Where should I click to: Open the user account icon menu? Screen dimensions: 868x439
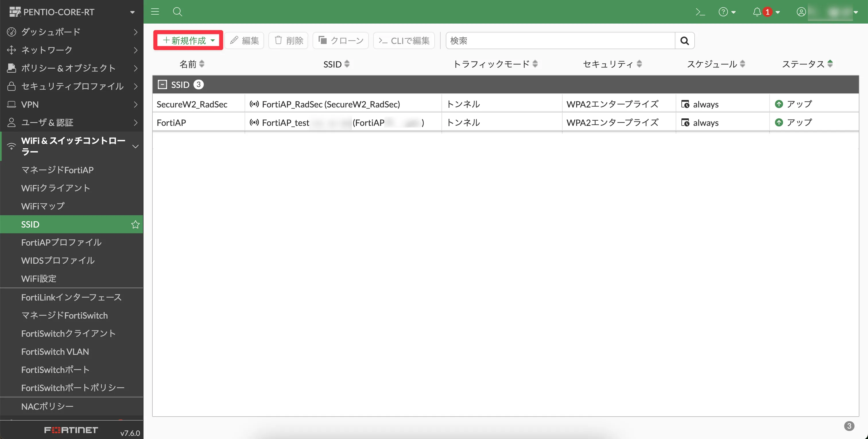point(801,12)
